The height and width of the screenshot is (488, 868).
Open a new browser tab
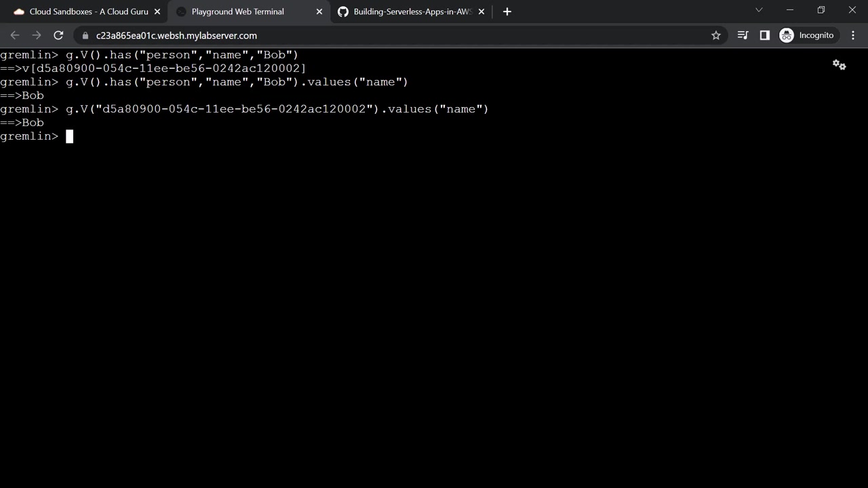pyautogui.click(x=507, y=12)
